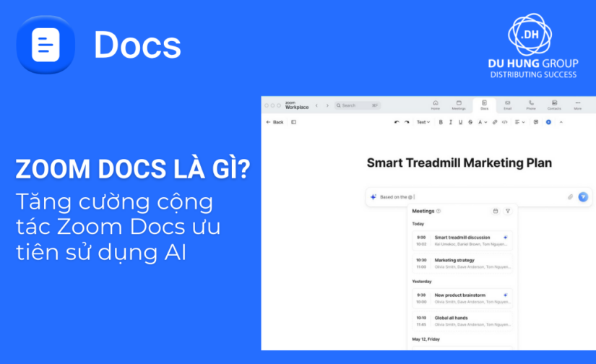This screenshot has width=596, height=364.
Task: Click the Du Hung Group logo
Action: 533,46
